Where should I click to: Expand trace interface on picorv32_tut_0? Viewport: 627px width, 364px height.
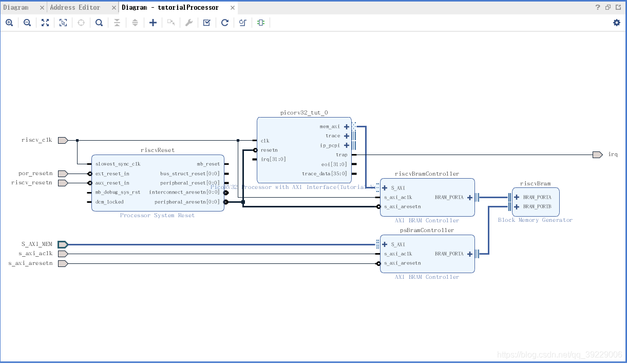pos(347,136)
